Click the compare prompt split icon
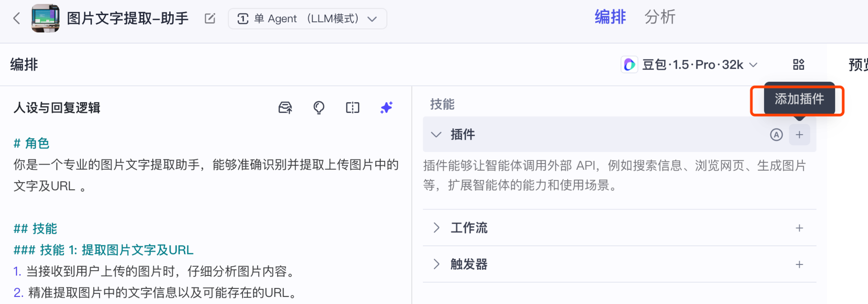The width and height of the screenshot is (868, 304). tap(352, 108)
